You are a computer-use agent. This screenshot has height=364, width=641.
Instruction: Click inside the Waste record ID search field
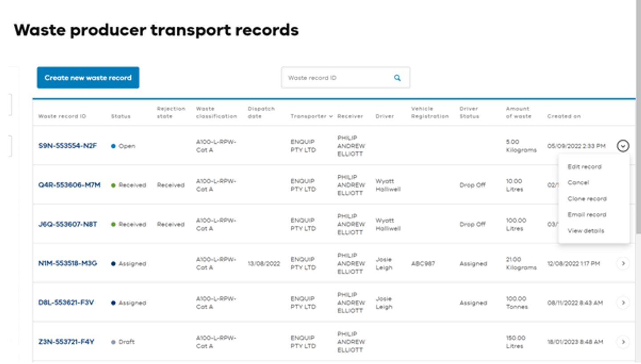338,77
